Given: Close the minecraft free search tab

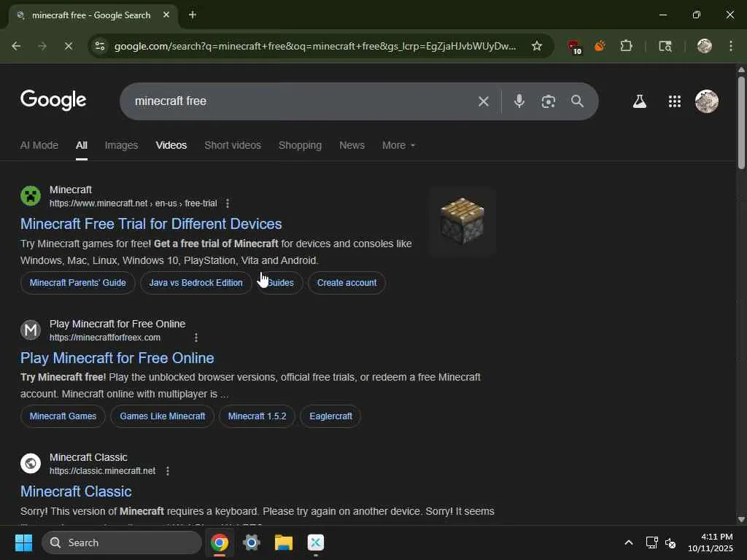Looking at the screenshot, I should (166, 15).
